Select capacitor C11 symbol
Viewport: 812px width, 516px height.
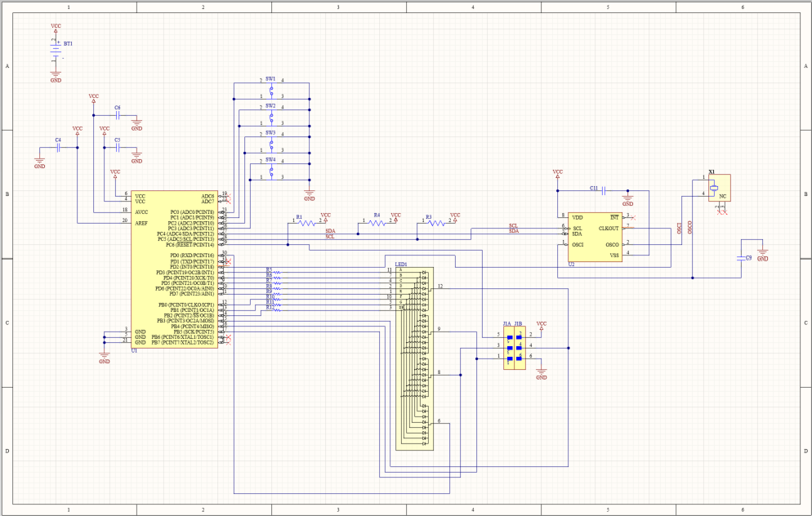[604, 191]
